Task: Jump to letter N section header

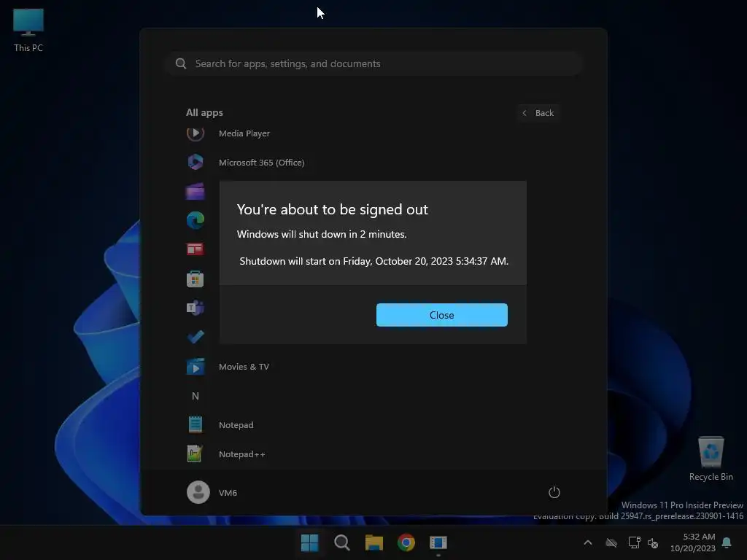Action: 195,396
